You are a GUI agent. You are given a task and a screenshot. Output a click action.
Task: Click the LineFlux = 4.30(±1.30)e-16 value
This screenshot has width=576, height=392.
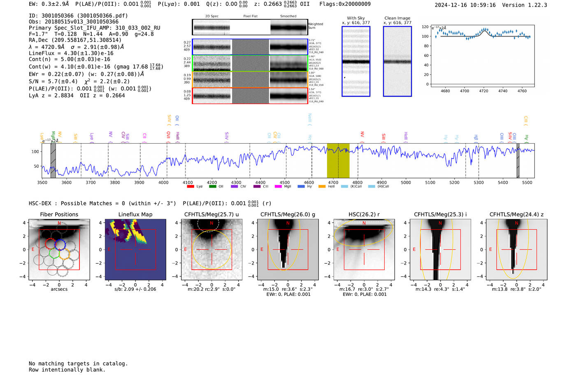tap(71, 53)
